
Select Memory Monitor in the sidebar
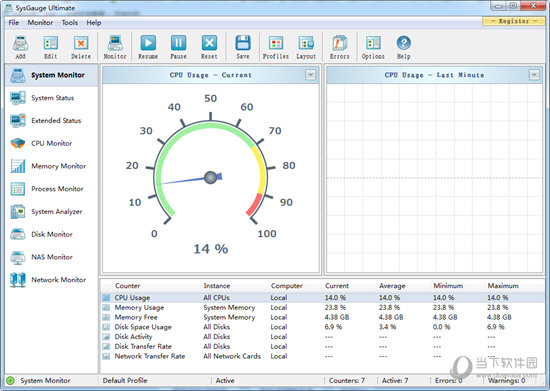pos(52,166)
